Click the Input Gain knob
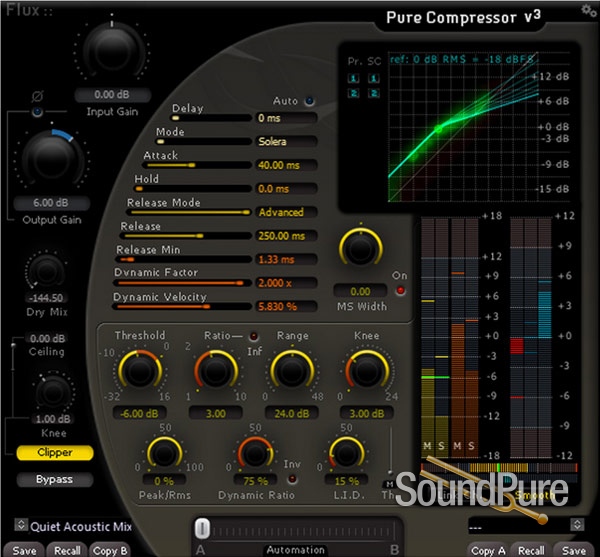600x557 pixels. [x=112, y=50]
